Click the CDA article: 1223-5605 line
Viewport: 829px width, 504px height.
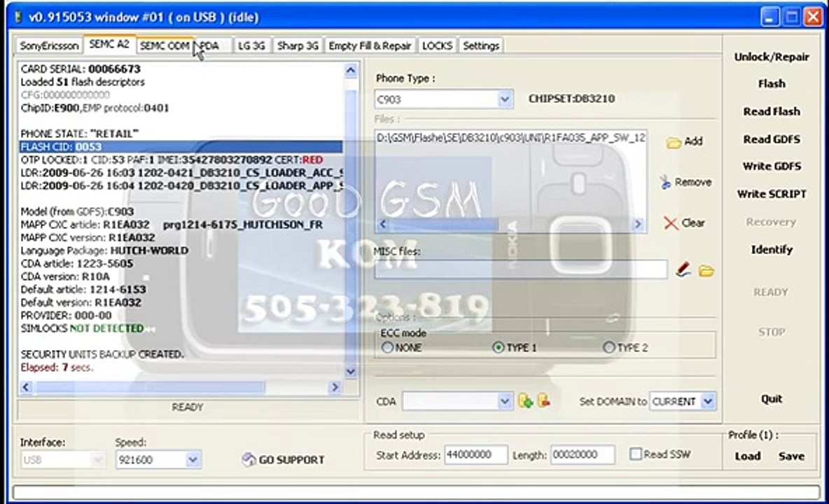coord(76,264)
